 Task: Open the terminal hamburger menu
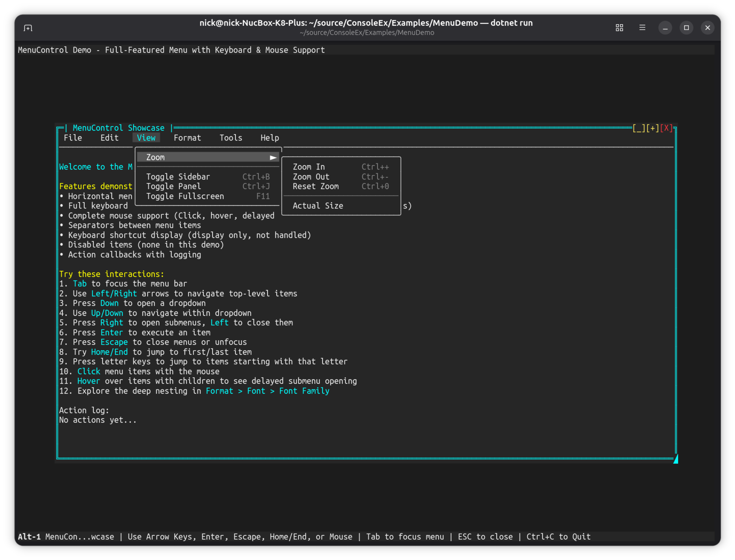[x=642, y=28]
